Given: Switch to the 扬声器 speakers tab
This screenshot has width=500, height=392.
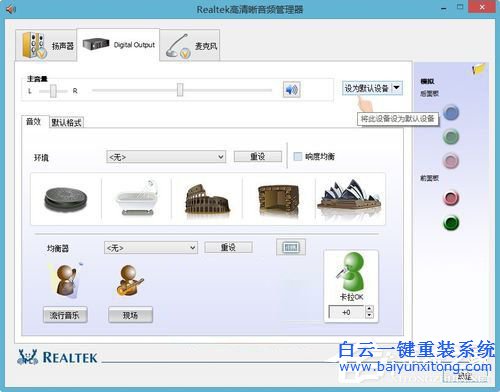Looking at the screenshot, I should pyautogui.click(x=46, y=45).
